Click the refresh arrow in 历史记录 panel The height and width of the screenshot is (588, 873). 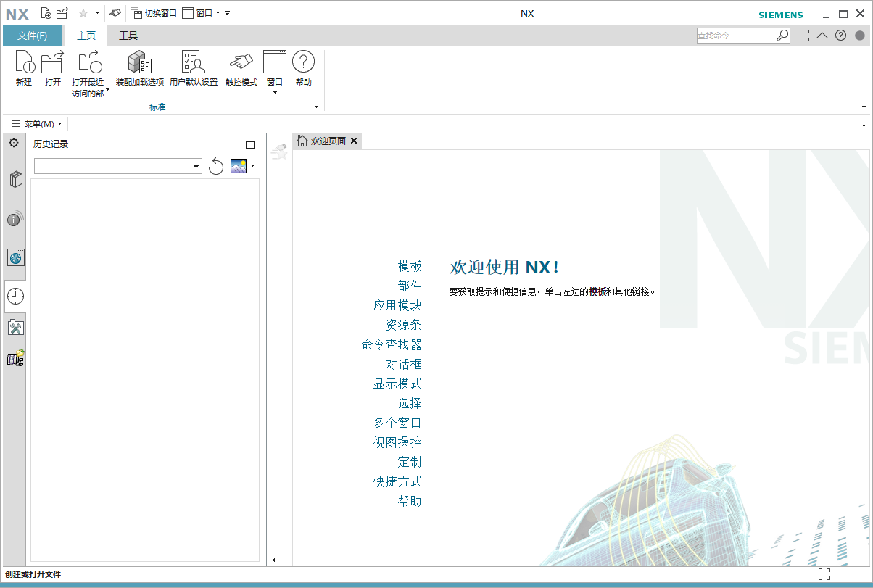coord(216,167)
